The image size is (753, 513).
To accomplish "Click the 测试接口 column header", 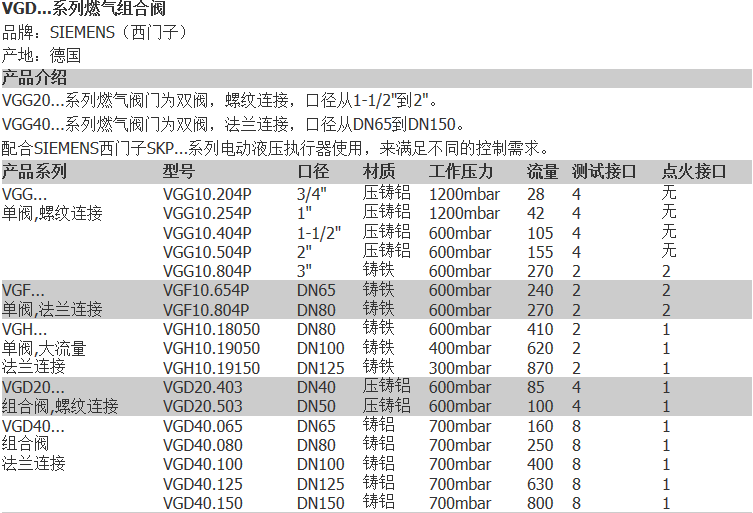I will 604,171.
